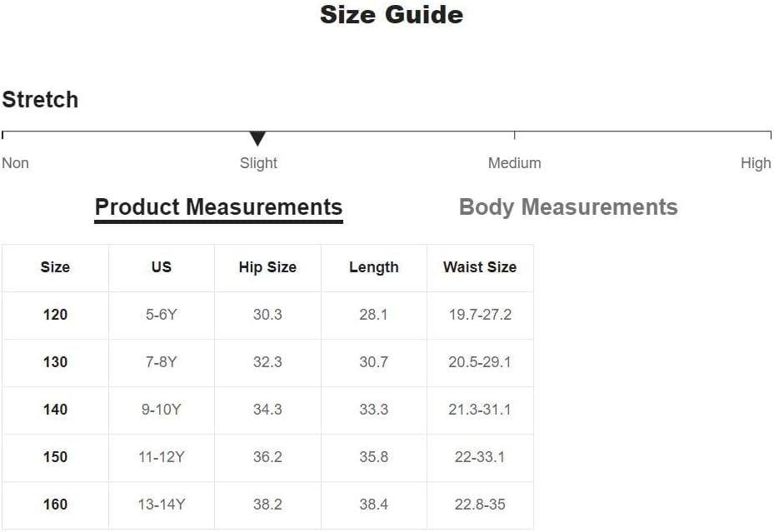The width and height of the screenshot is (774, 532).
Task: Click the Waist Size column header
Action: [480, 267]
